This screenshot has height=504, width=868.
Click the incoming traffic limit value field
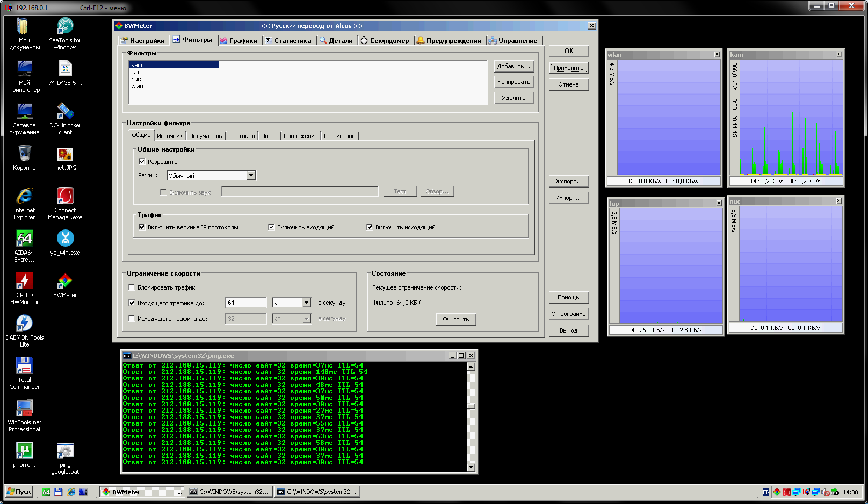[x=246, y=303]
